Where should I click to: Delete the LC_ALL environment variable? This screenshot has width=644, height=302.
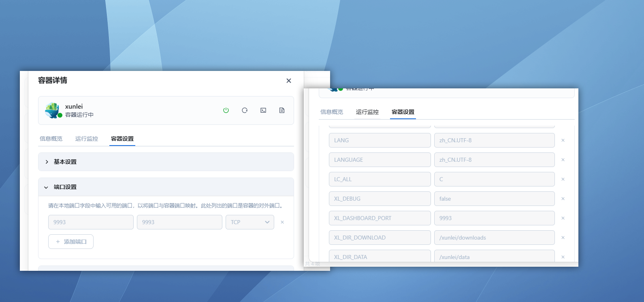[563, 179]
